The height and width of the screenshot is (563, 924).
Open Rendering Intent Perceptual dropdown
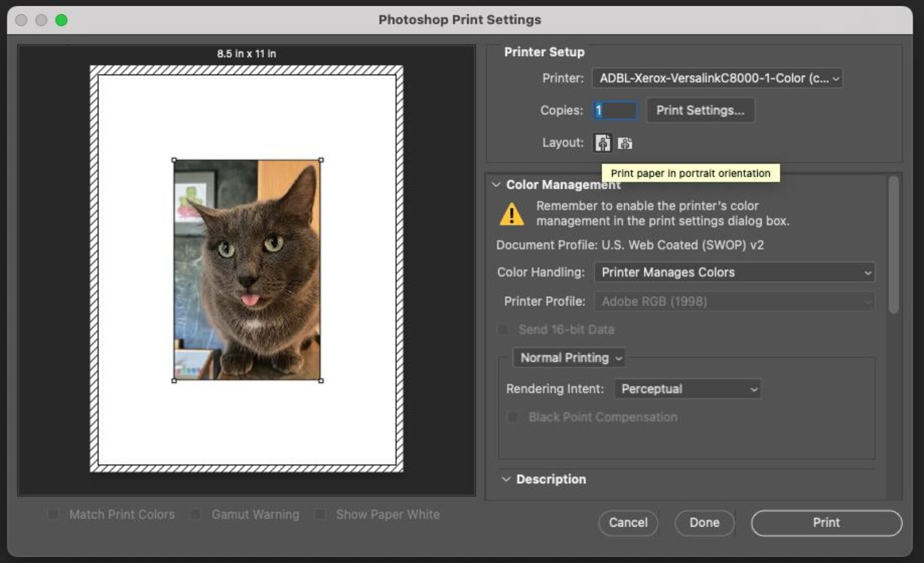[687, 389]
